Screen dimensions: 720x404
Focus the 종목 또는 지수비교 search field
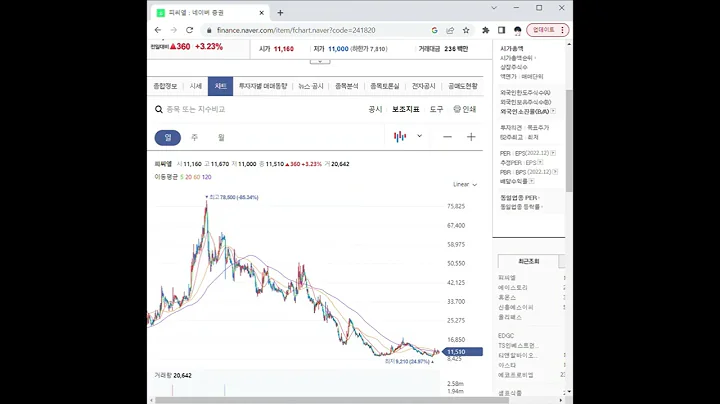196,109
